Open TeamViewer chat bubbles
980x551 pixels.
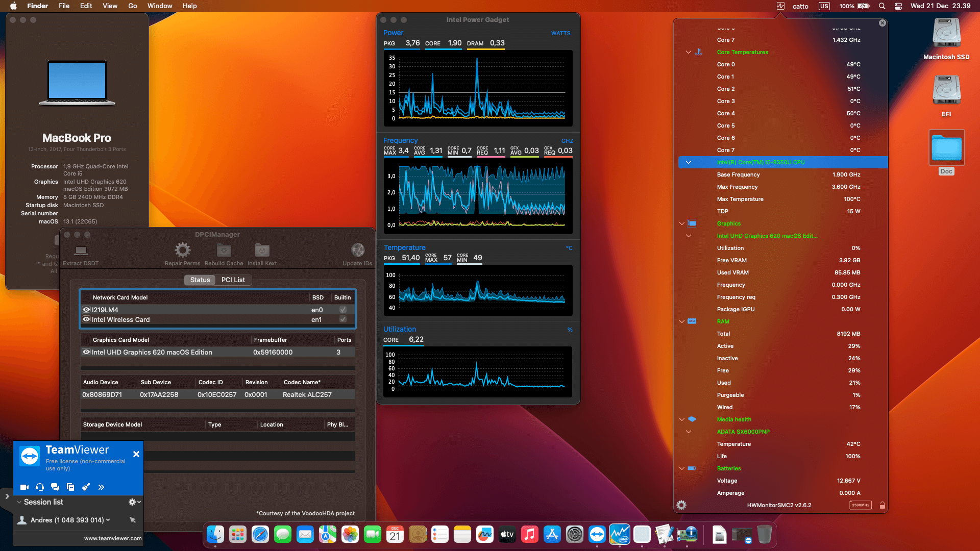pos(55,487)
